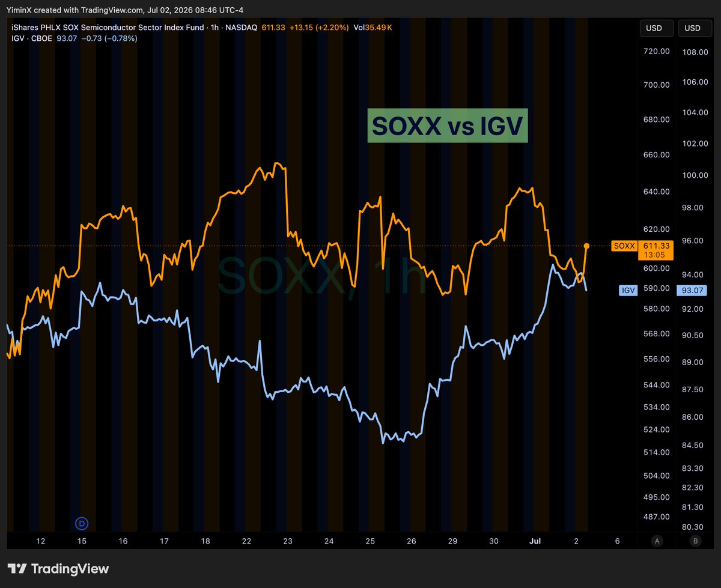
Task: Click 544.00 on the SOXX price scale
Action: click(x=656, y=384)
